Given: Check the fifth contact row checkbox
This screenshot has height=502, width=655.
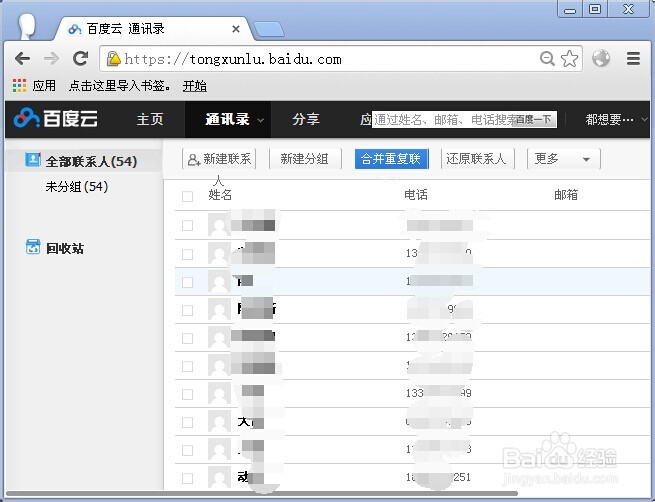Looking at the screenshot, I should click(187, 338).
